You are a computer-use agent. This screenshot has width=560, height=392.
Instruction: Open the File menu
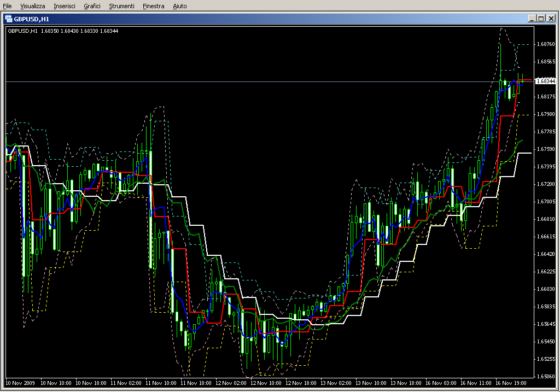coord(7,6)
